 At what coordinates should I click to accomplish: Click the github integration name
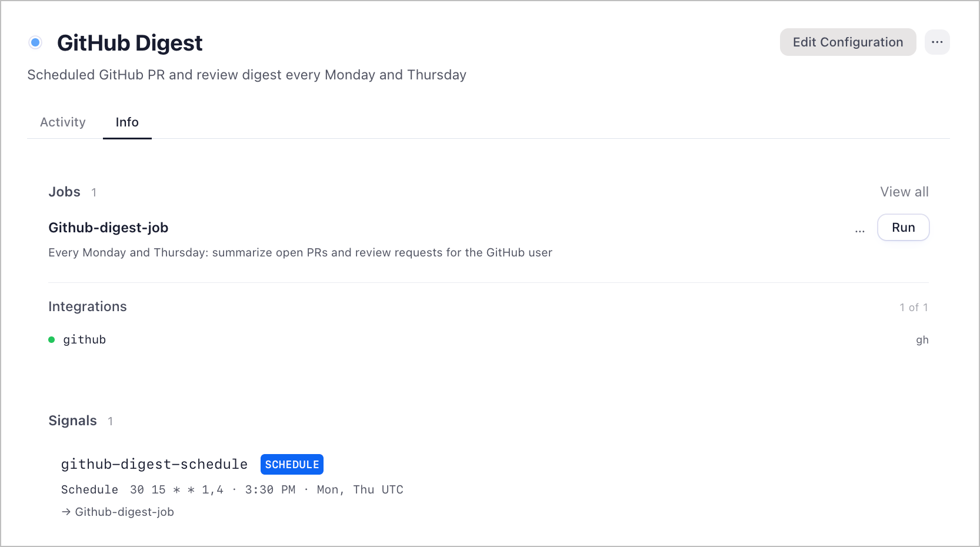click(x=85, y=340)
